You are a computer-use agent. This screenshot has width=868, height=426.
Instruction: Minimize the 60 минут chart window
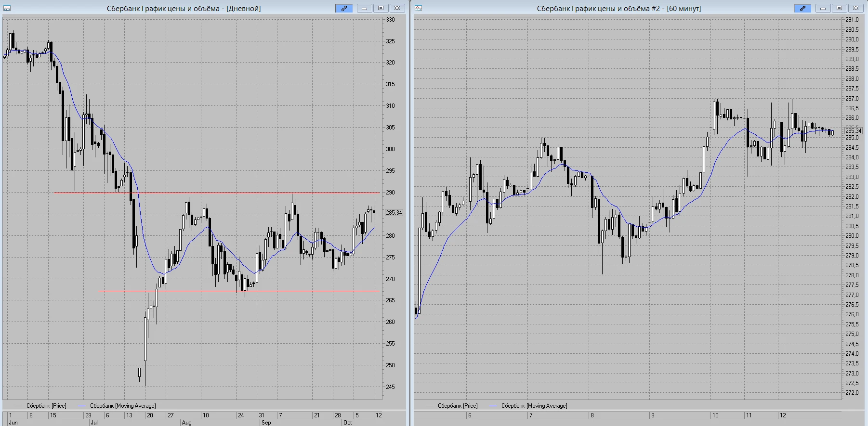pyautogui.click(x=823, y=8)
